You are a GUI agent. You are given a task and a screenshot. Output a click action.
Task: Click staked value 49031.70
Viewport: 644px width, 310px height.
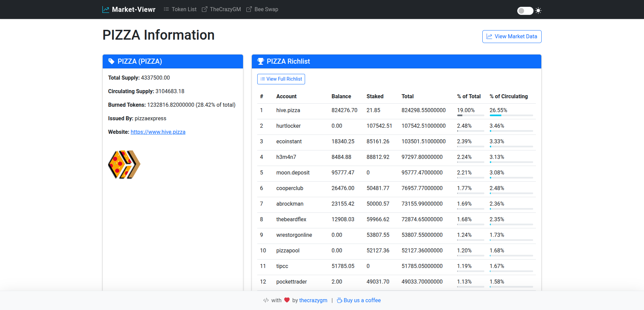tap(378, 282)
